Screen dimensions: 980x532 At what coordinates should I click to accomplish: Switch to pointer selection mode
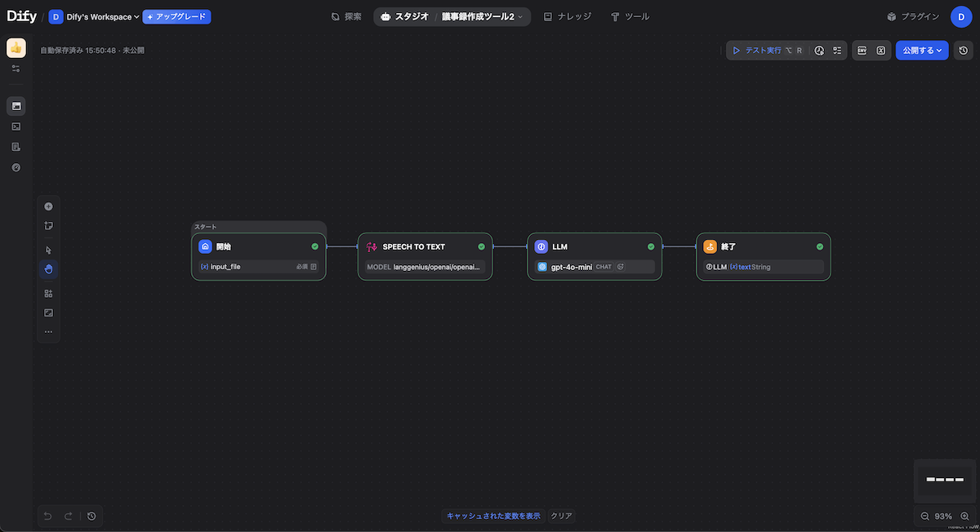click(x=48, y=250)
